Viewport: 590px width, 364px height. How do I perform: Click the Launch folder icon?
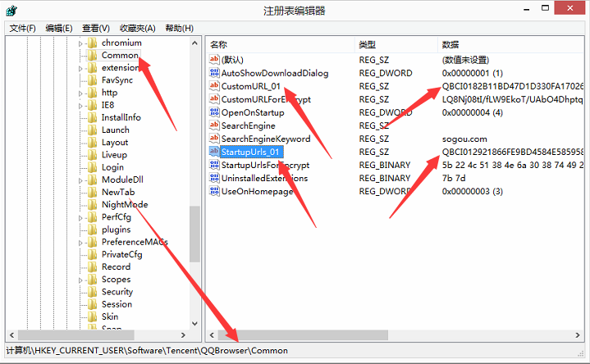[92, 130]
